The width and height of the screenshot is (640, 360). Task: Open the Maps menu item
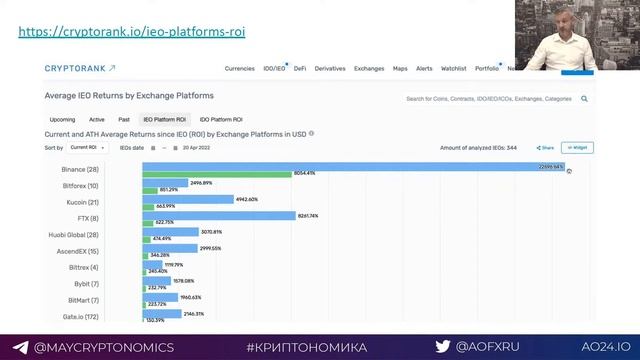(400, 69)
